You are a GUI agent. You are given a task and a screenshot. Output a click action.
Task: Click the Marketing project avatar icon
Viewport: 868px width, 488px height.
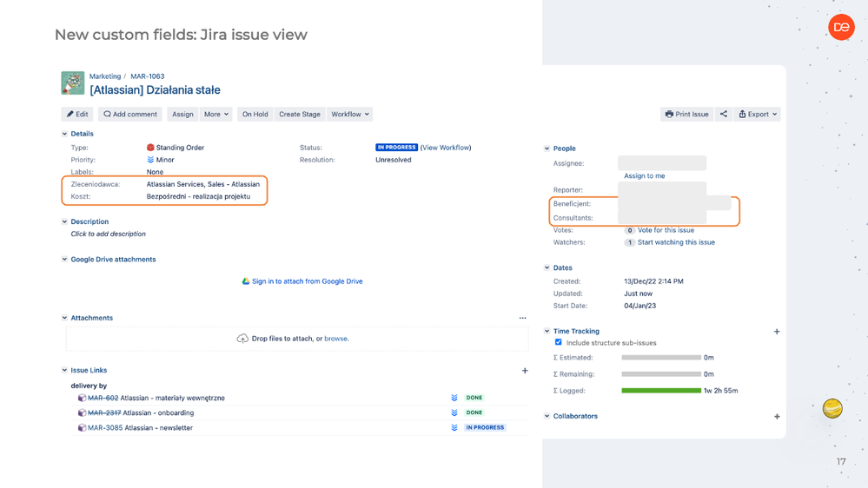tap(72, 83)
